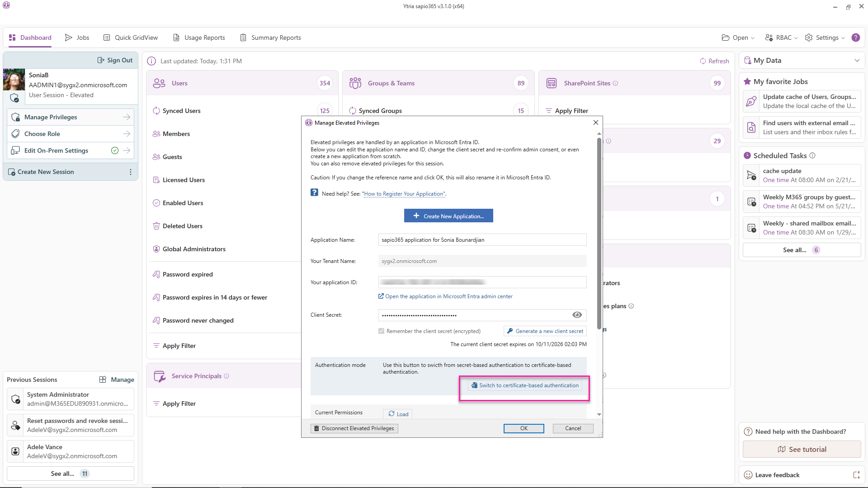The height and width of the screenshot is (488, 868).
Task: Click Switch to certificate-based authentication
Action: (525, 385)
